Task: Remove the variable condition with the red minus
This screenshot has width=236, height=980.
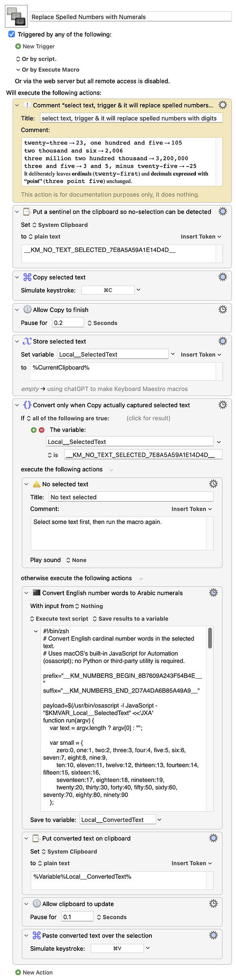Action: pos(41,430)
